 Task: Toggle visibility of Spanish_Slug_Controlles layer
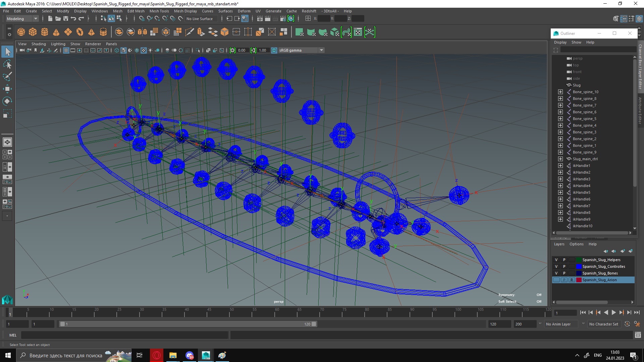(556, 267)
